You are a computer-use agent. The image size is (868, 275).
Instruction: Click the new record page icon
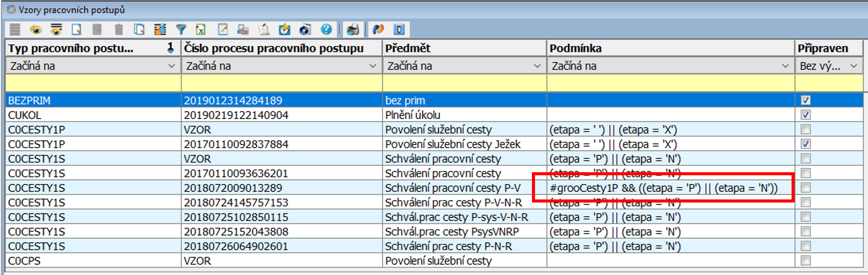(x=76, y=30)
